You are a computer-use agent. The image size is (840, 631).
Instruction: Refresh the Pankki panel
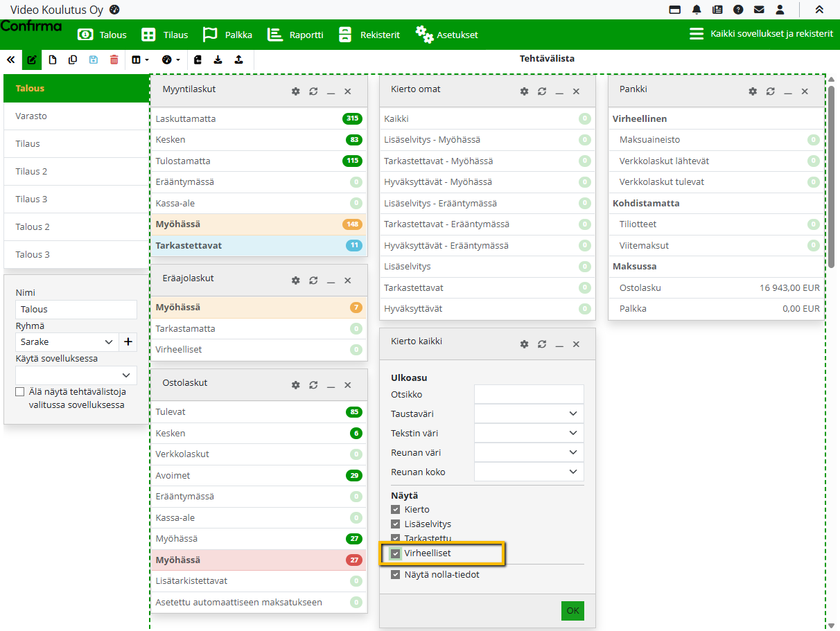[x=771, y=91]
